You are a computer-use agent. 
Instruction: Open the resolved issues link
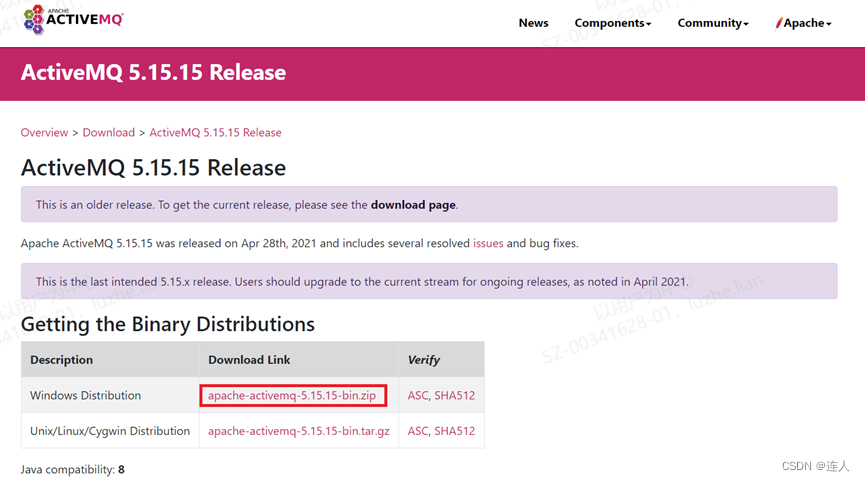[488, 243]
